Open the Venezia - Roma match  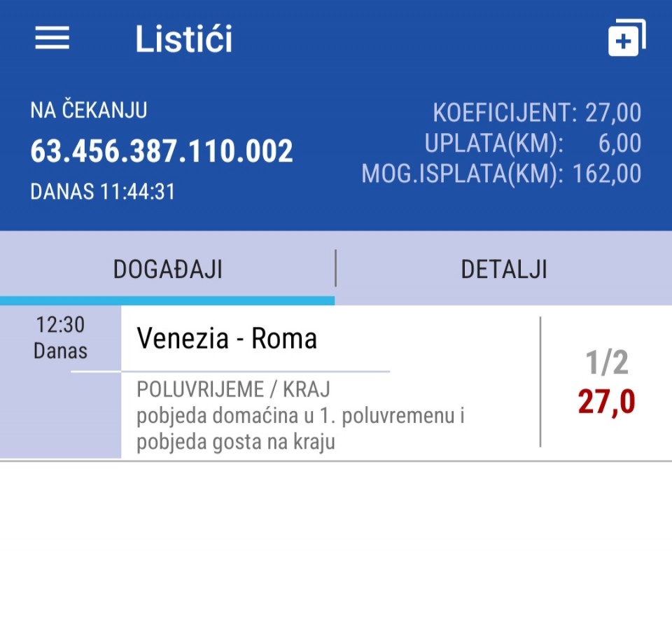[227, 338]
